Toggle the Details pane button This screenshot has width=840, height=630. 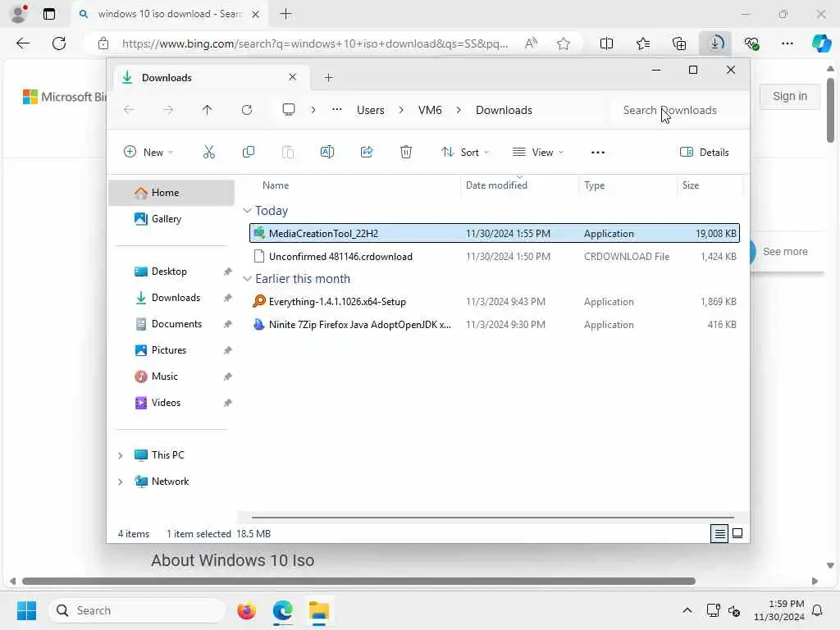pos(705,152)
